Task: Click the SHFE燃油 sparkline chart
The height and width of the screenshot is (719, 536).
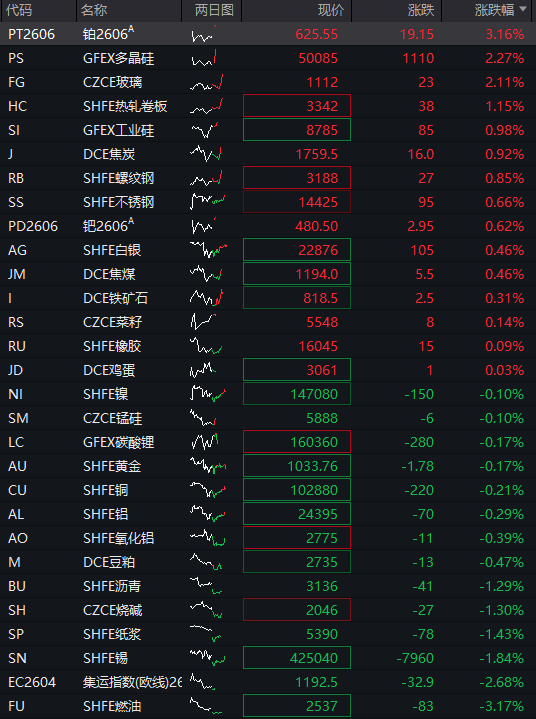Action: click(x=206, y=706)
